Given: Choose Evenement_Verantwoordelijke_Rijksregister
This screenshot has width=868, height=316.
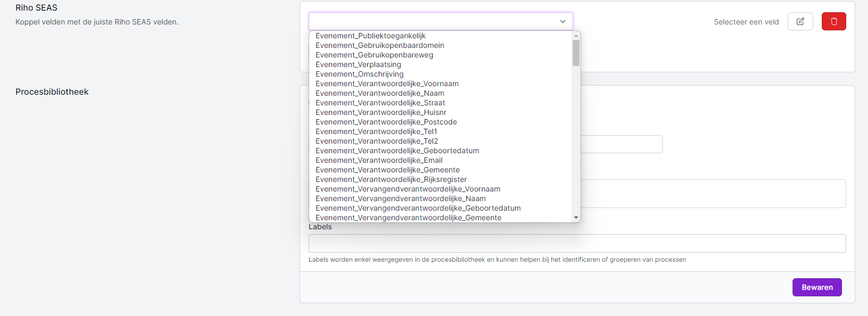Looking at the screenshot, I should click(x=391, y=179).
